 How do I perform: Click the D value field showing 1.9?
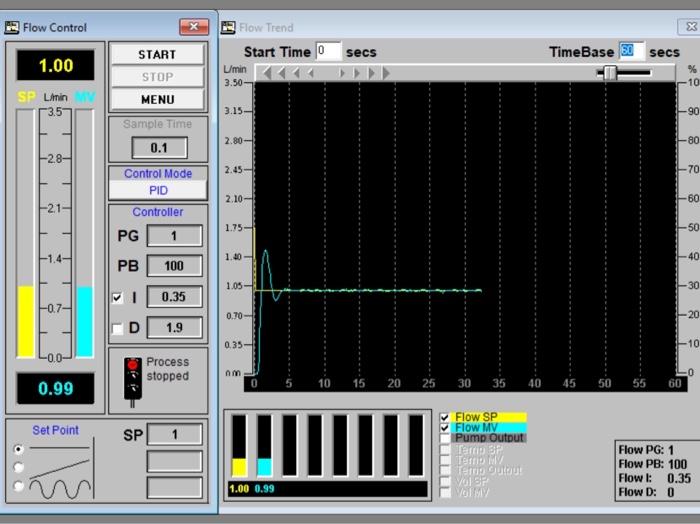tap(175, 328)
